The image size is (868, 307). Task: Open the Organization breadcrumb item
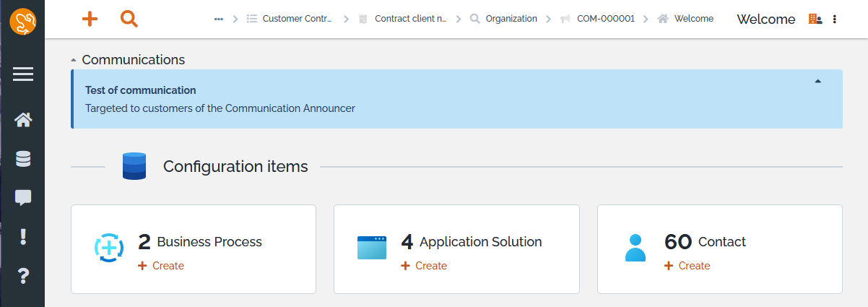click(x=511, y=20)
